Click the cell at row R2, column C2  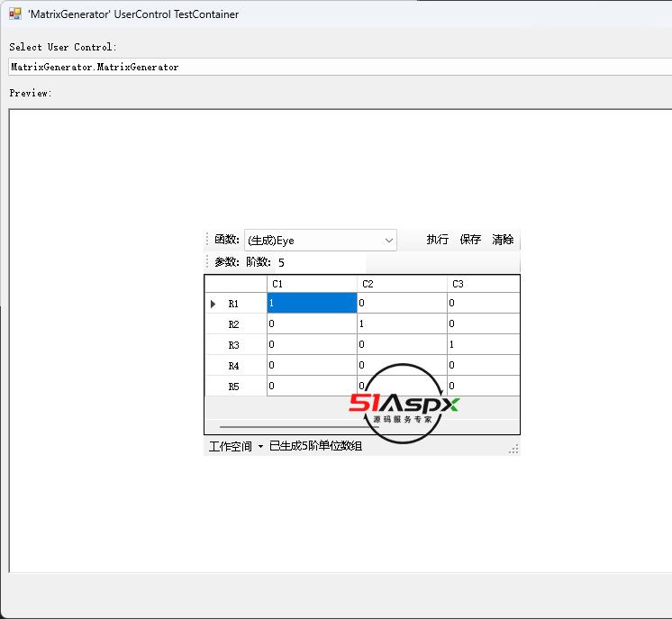pos(402,323)
